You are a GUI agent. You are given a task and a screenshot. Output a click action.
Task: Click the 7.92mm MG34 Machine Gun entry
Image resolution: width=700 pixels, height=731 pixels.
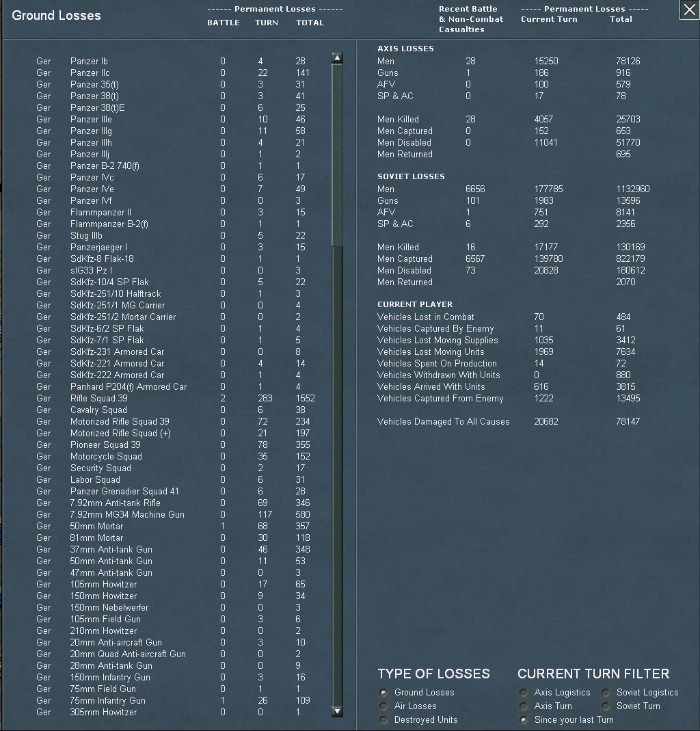(127, 515)
